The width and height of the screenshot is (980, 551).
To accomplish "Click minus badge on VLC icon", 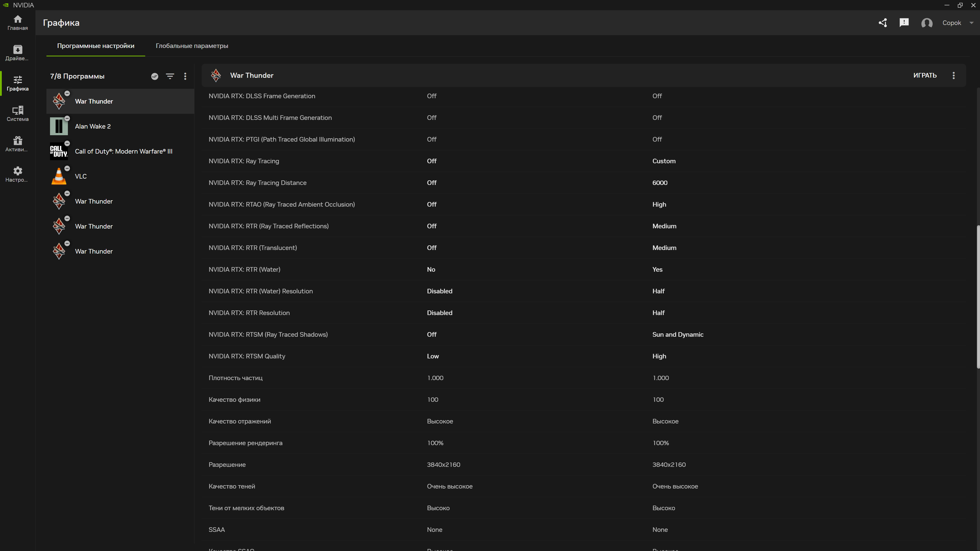I will click(67, 168).
